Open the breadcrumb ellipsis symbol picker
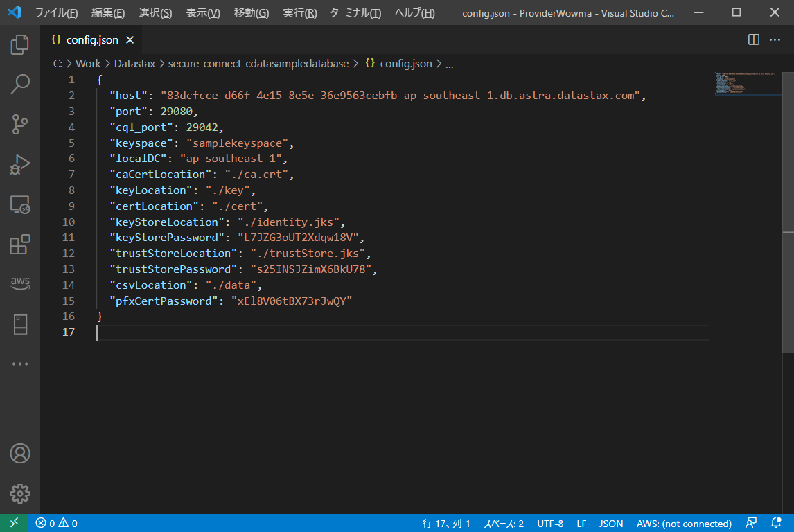Image resolution: width=794 pixels, height=532 pixels. [x=449, y=64]
